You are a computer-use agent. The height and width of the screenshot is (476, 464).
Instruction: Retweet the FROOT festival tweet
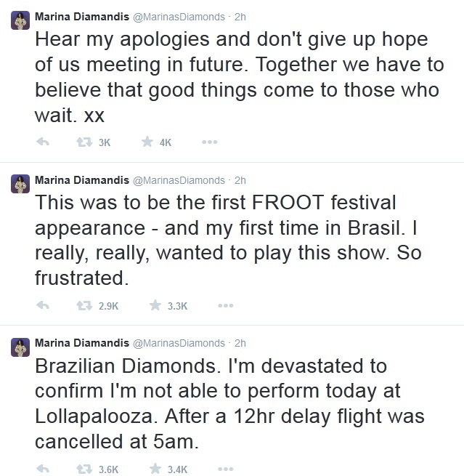pos(83,306)
